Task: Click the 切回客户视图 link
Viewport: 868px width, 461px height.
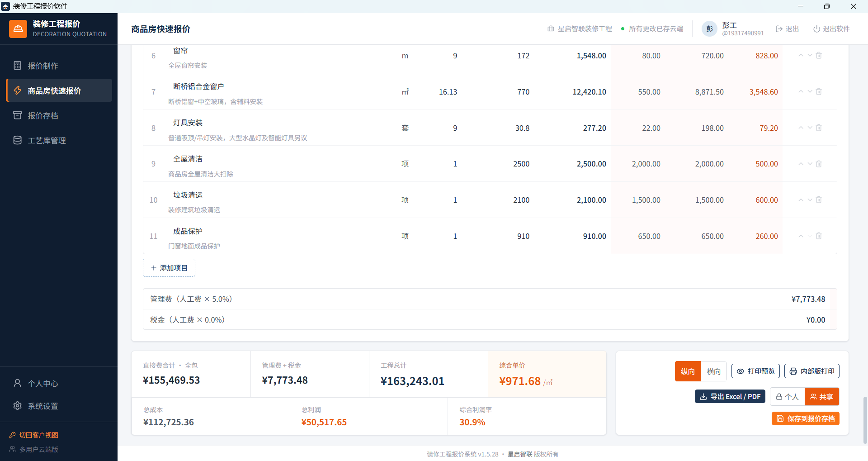Action: pyautogui.click(x=34, y=435)
